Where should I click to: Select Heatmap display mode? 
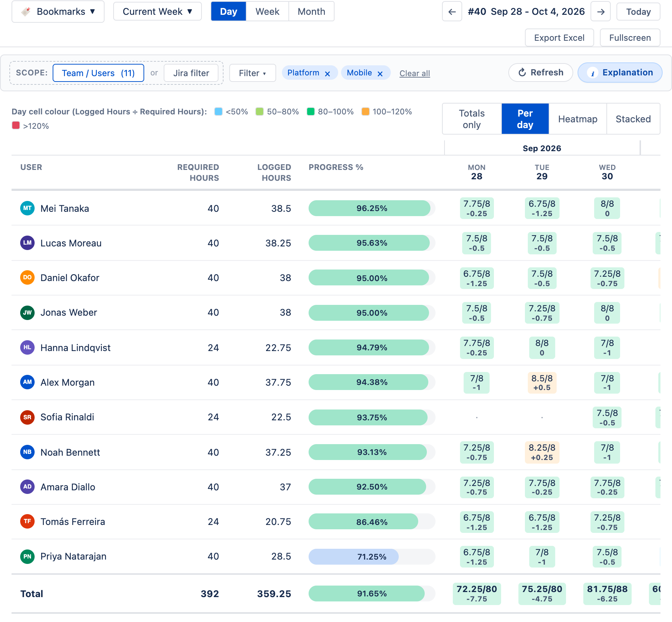click(578, 119)
